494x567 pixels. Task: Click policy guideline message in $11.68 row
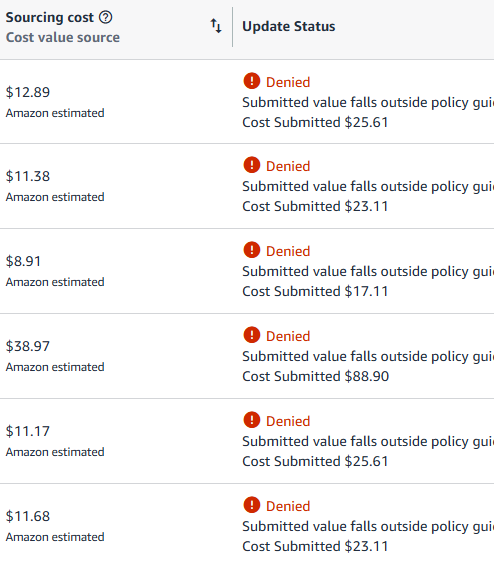[x=368, y=526]
